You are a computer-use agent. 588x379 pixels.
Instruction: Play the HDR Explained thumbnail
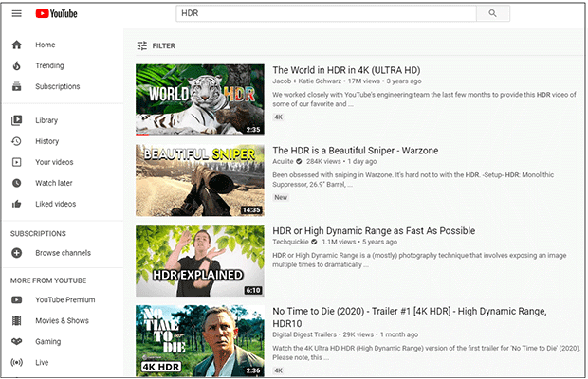pos(200,261)
